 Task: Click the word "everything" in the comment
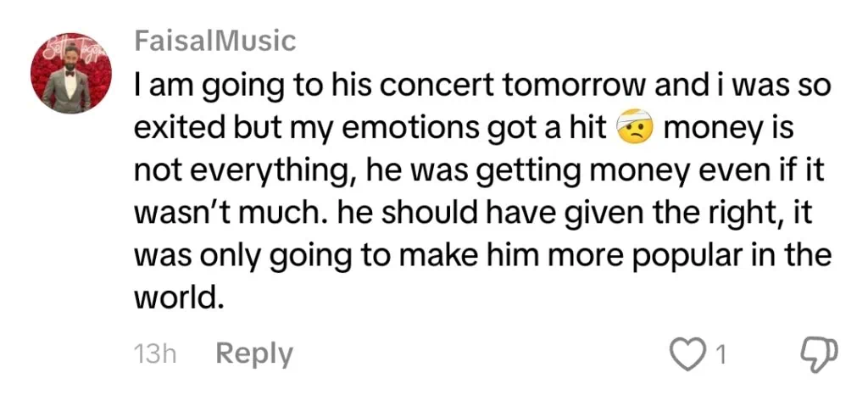tap(275, 172)
